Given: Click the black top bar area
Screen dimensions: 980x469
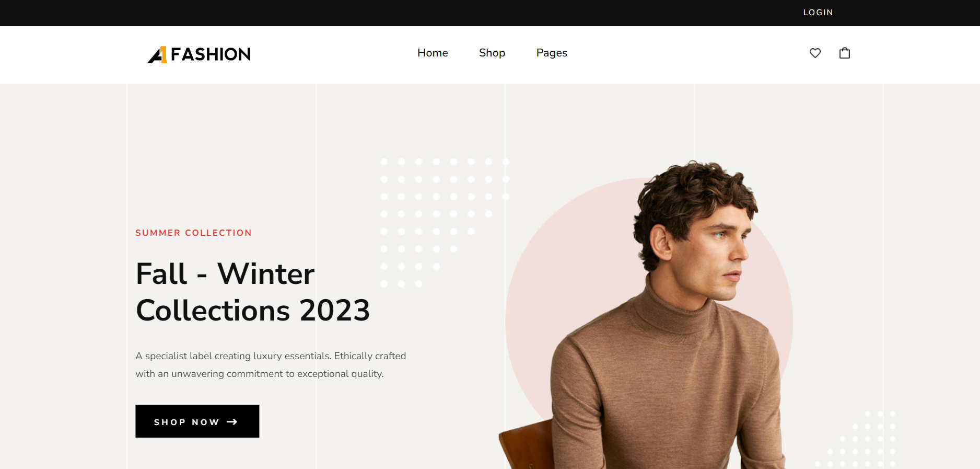Looking at the screenshot, I should tap(490, 13).
